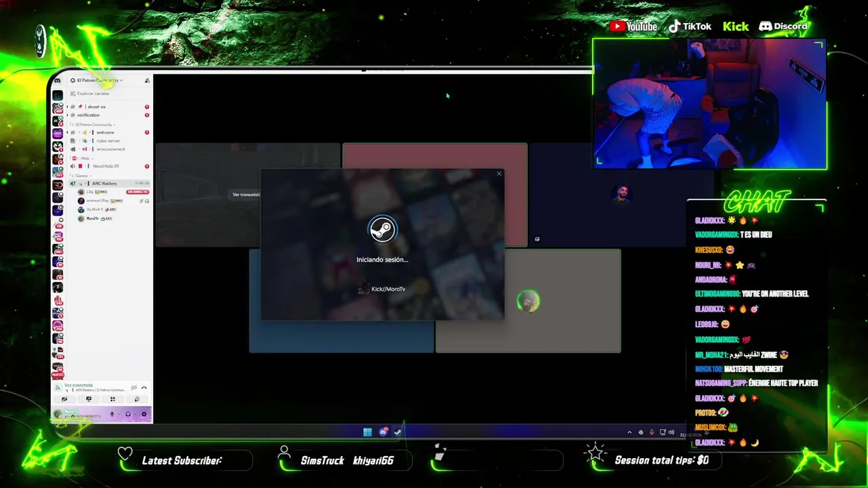Click the Steam logo in the dialog
This screenshot has width=868, height=488.
coord(382,230)
